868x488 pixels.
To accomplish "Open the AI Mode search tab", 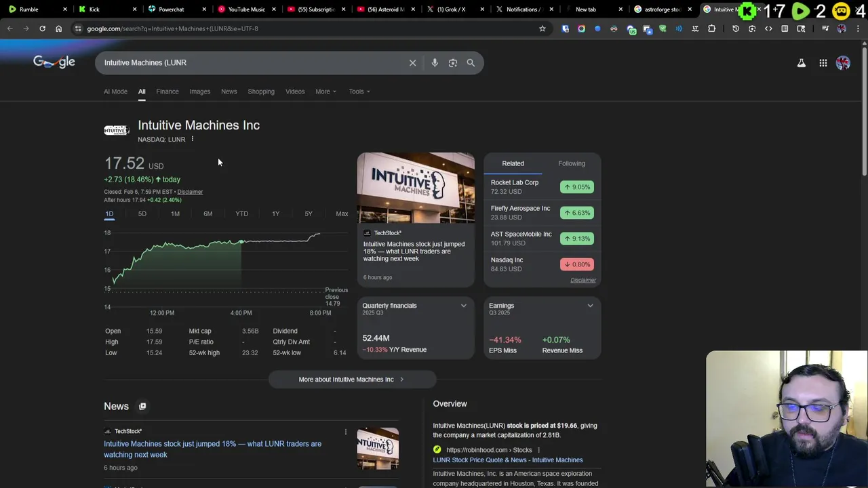I will [115, 91].
